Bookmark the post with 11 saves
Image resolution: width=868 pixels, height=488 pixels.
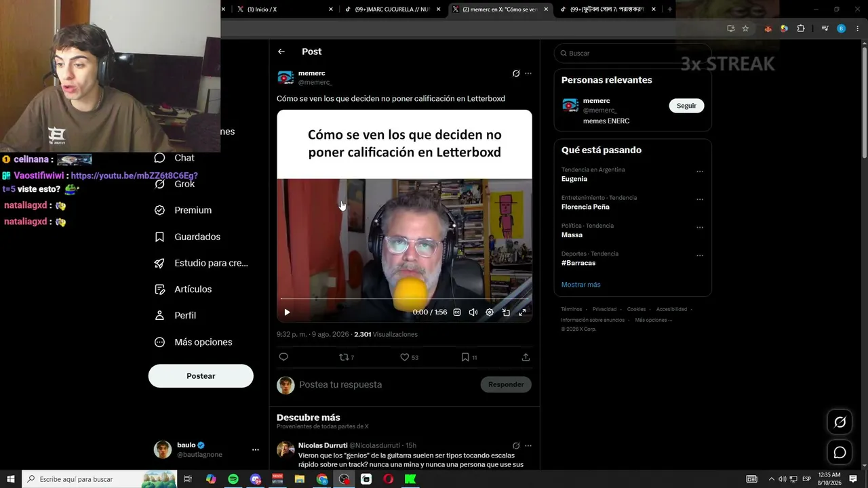click(469, 357)
